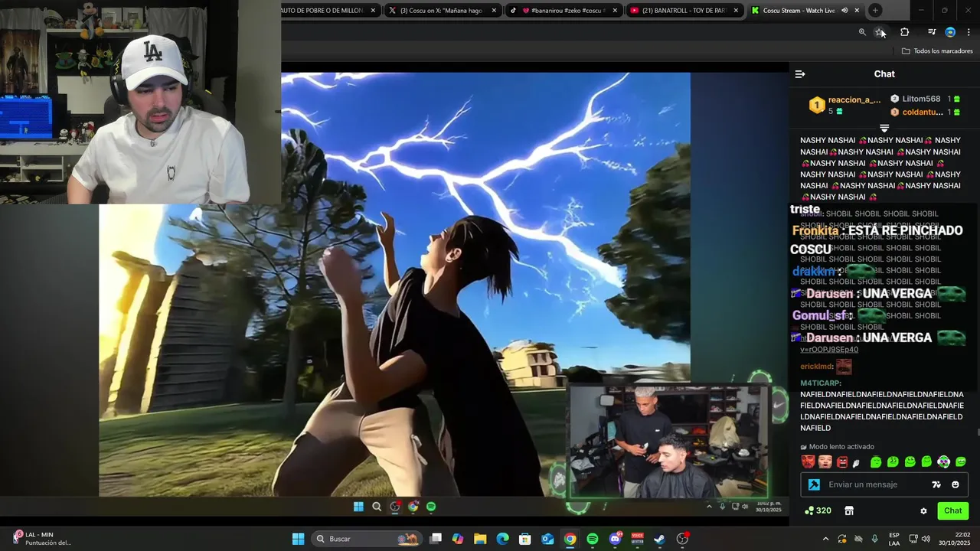Click the barber camera inset in video
The height and width of the screenshot is (551, 980).
[668, 442]
